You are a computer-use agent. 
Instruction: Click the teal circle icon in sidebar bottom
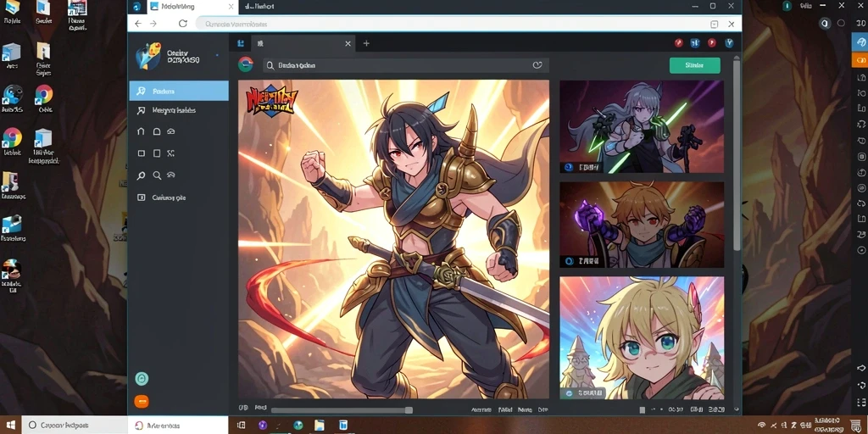[142, 379]
